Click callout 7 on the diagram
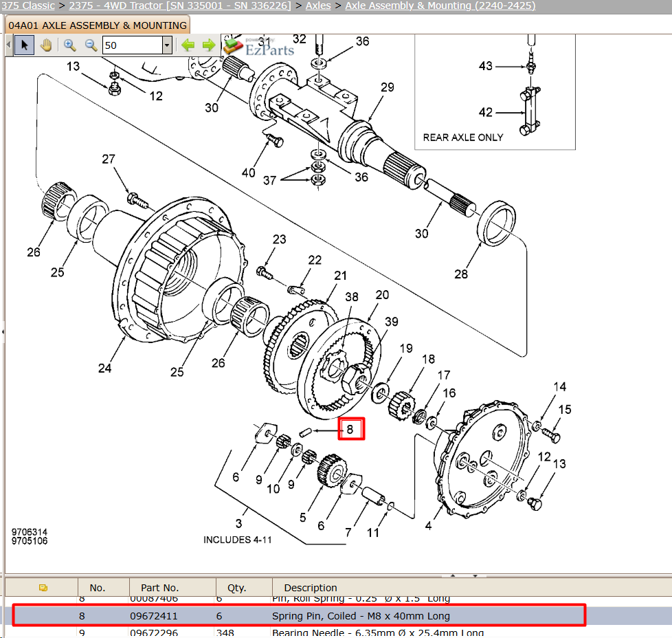Screen dimensions: 672x638 coord(348,533)
